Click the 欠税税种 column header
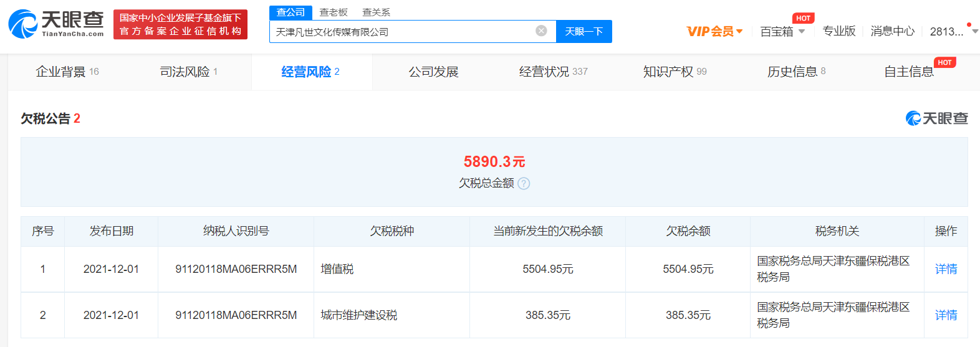 392,231
